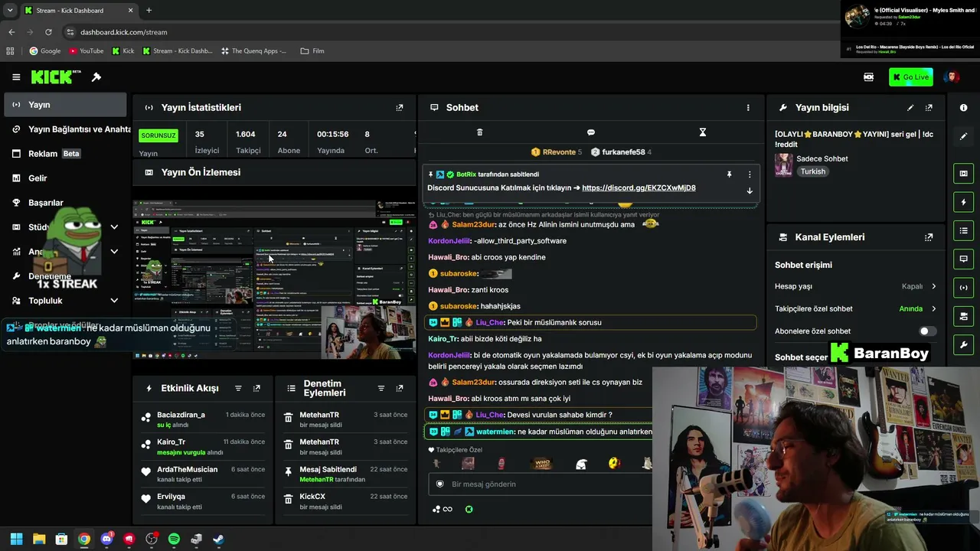980x551 pixels.
Task: Pop out the Yayın İstatistikleri panel
Action: click(399, 108)
